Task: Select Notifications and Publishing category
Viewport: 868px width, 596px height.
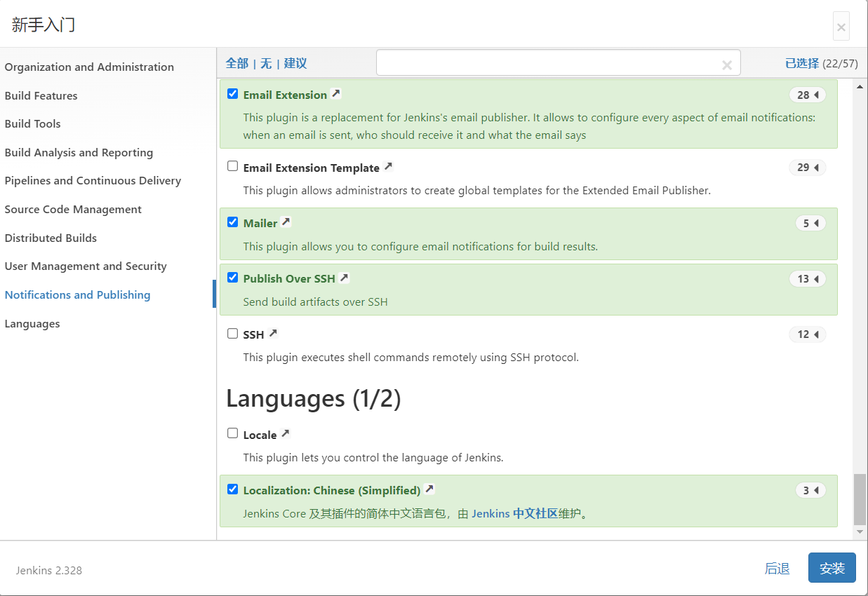Action: pyautogui.click(x=77, y=294)
